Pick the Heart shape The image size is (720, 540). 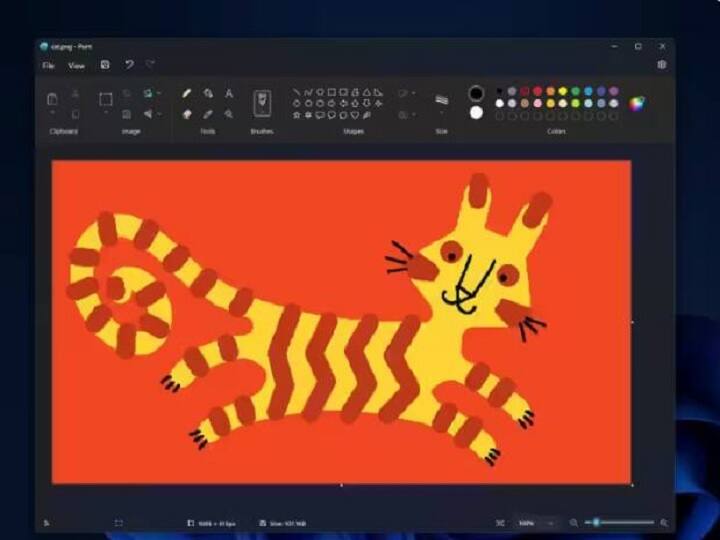(x=355, y=115)
